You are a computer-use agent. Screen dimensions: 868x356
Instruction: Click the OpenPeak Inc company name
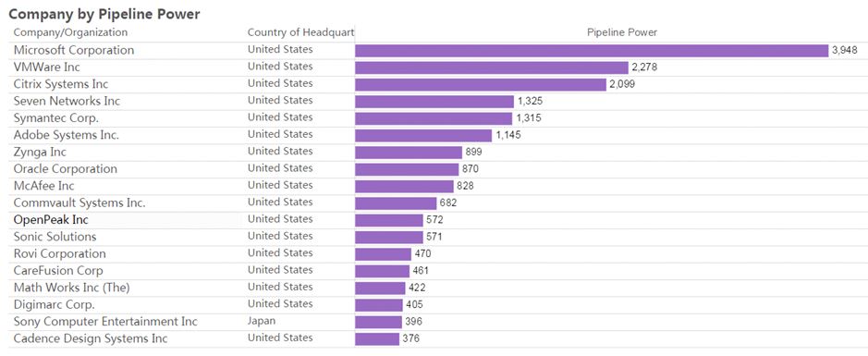(x=51, y=219)
